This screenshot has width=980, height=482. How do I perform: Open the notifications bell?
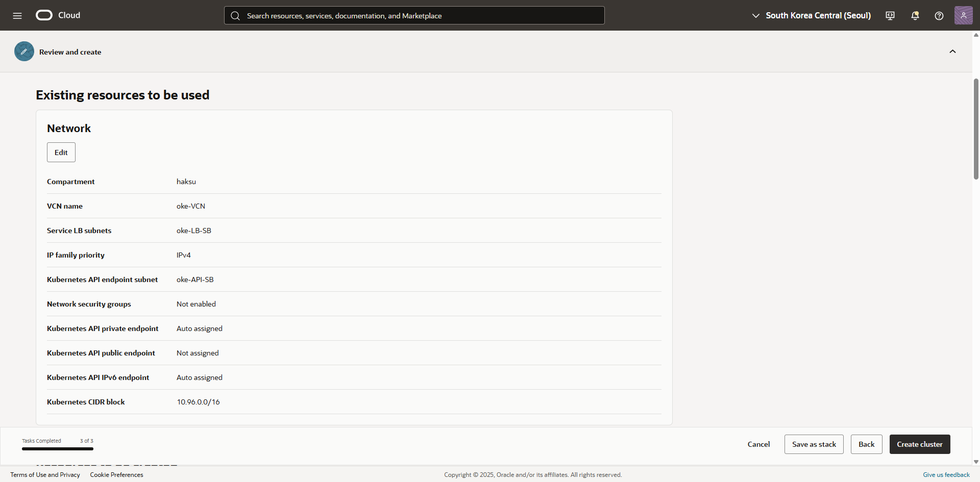(x=915, y=15)
